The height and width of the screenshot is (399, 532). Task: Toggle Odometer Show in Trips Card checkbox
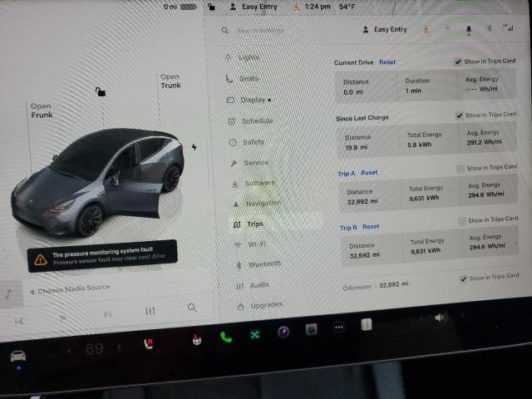click(464, 279)
